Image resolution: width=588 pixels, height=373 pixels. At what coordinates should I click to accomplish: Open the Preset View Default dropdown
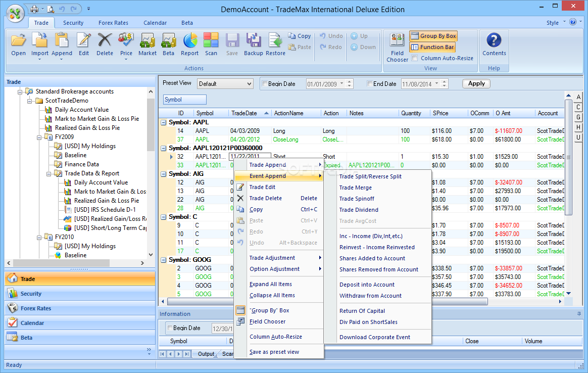pyautogui.click(x=225, y=84)
